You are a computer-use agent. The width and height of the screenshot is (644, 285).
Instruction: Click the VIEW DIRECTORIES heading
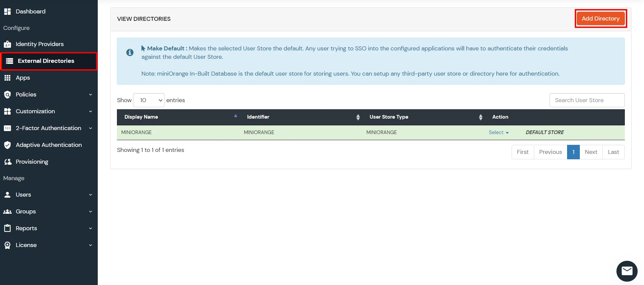(x=144, y=19)
